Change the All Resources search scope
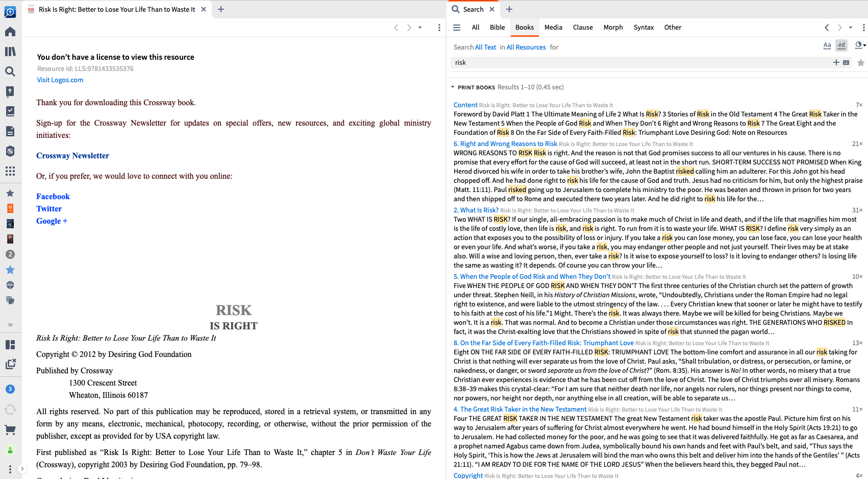The height and width of the screenshot is (479, 868). [x=526, y=47]
